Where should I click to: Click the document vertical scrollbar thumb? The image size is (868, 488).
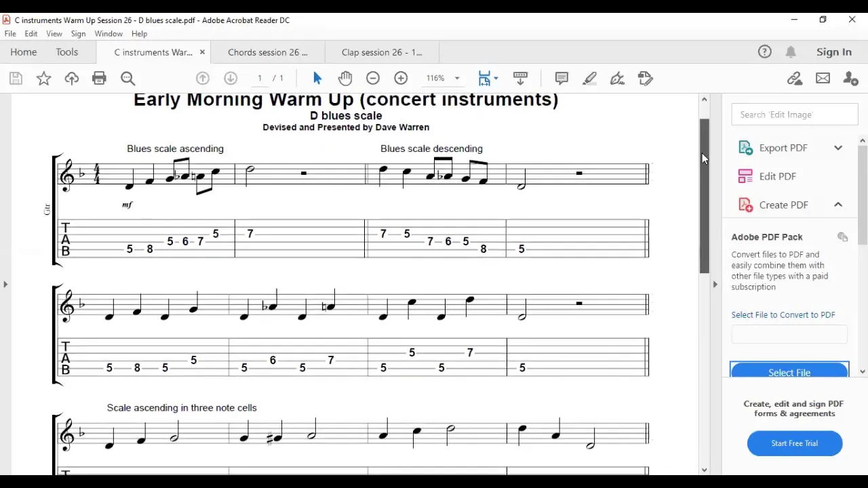click(x=705, y=196)
